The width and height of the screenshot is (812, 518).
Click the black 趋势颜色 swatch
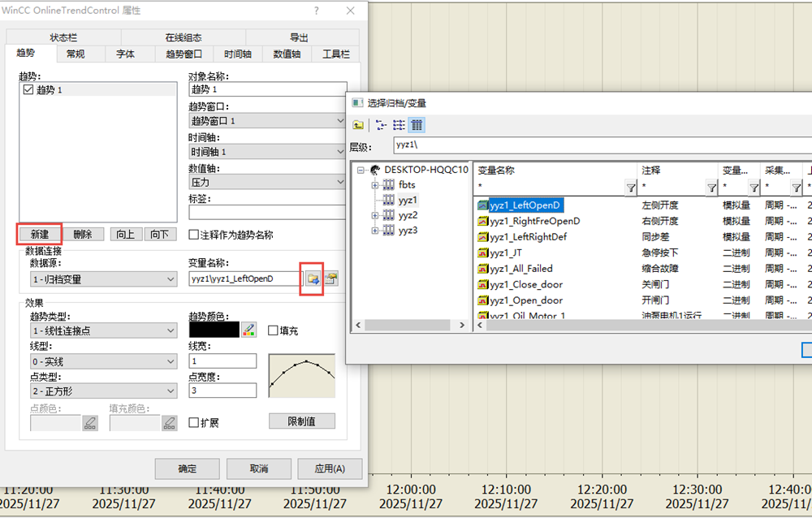pyautogui.click(x=214, y=330)
